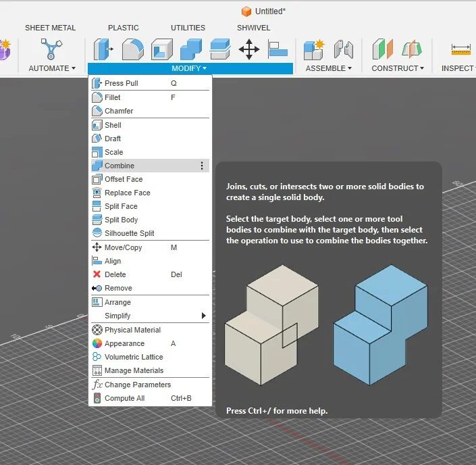Switch to the PLASTIC tab

tap(124, 28)
